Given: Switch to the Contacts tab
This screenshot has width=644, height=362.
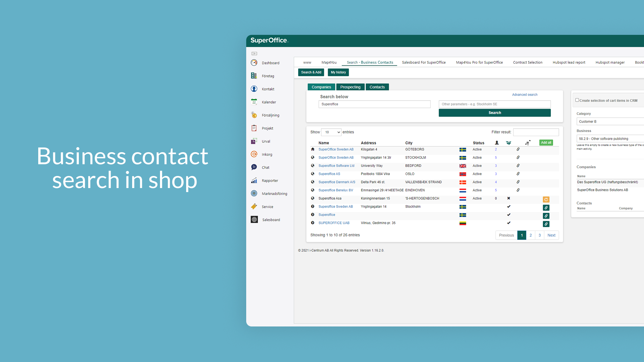Looking at the screenshot, I should coord(377,86).
